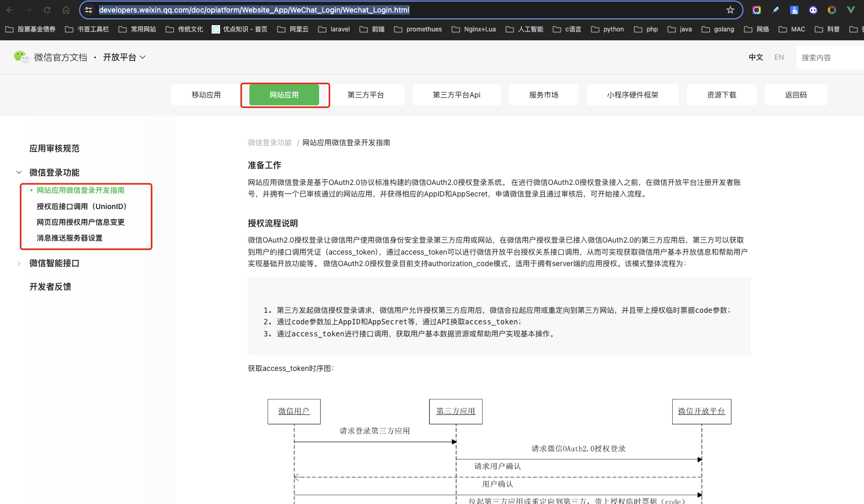Open 开发者反馈 in sidebar
This screenshot has height=504, width=864.
pyautogui.click(x=50, y=287)
